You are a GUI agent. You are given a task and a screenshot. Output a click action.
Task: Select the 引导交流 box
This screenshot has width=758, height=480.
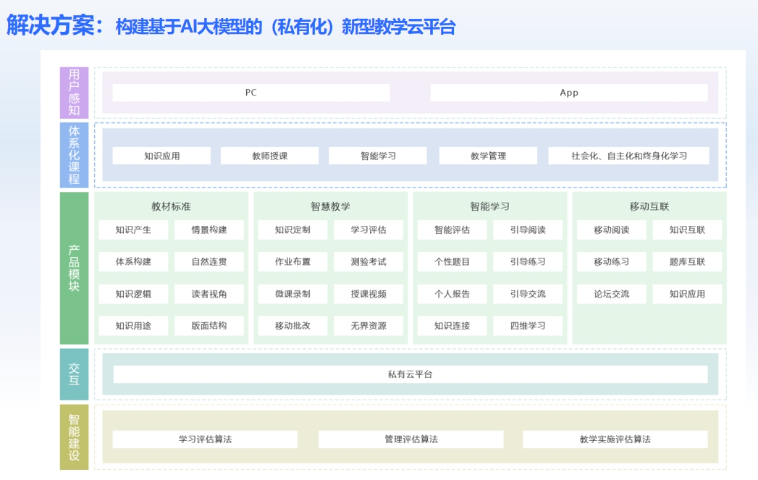pyautogui.click(x=528, y=294)
